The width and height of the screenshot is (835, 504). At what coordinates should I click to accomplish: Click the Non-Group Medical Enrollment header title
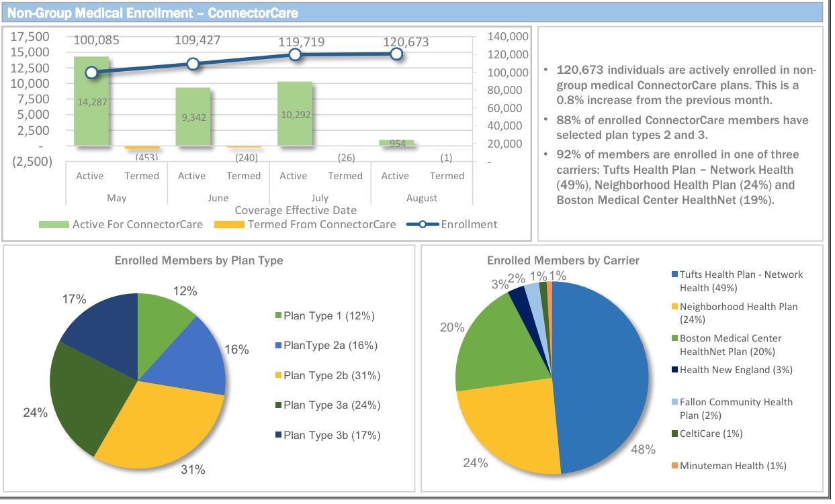point(152,13)
